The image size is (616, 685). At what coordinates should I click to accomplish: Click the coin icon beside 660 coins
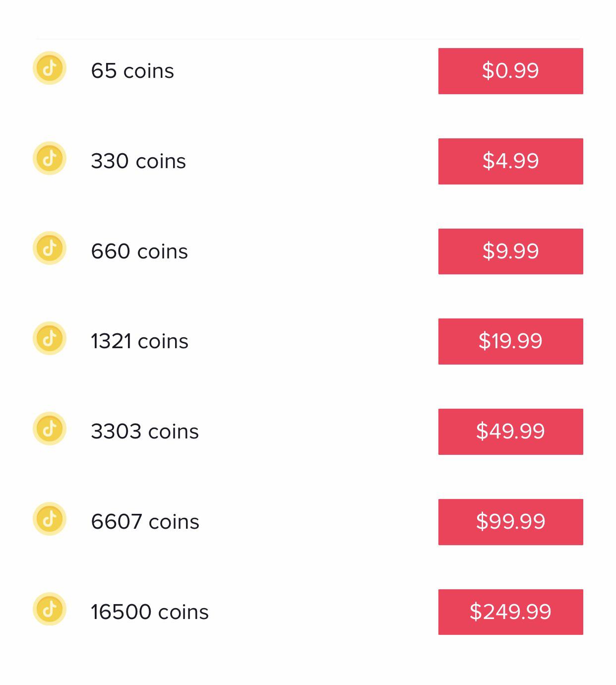50,248
